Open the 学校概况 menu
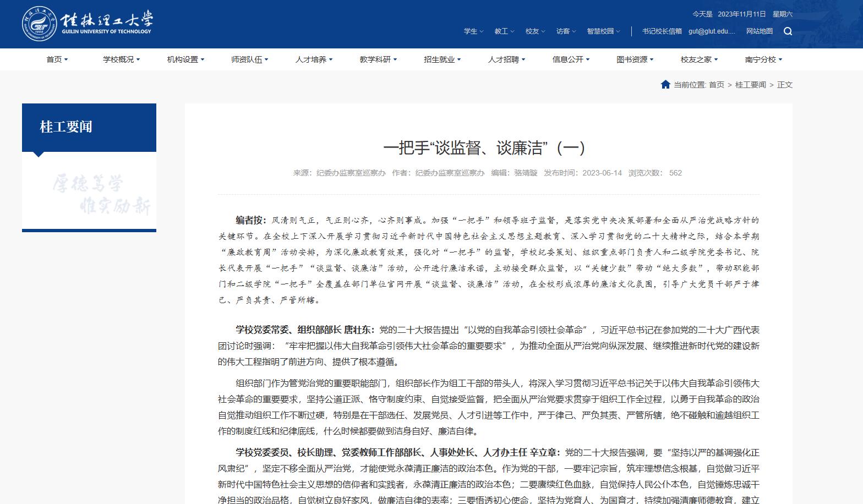This screenshot has height=504, width=863. [x=121, y=59]
